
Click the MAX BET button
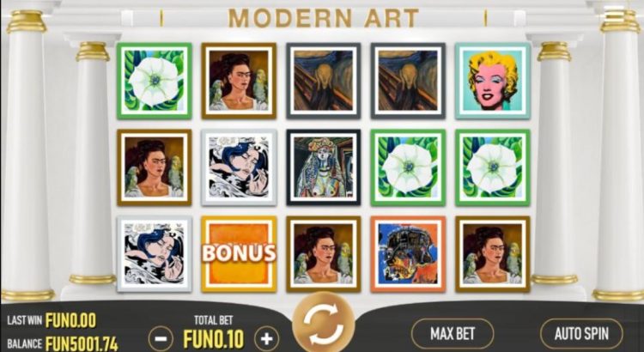click(x=453, y=333)
